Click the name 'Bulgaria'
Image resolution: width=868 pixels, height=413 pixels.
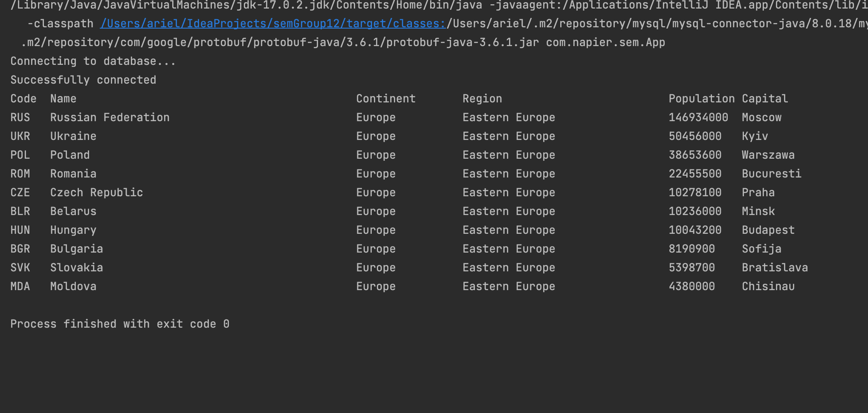77,249
